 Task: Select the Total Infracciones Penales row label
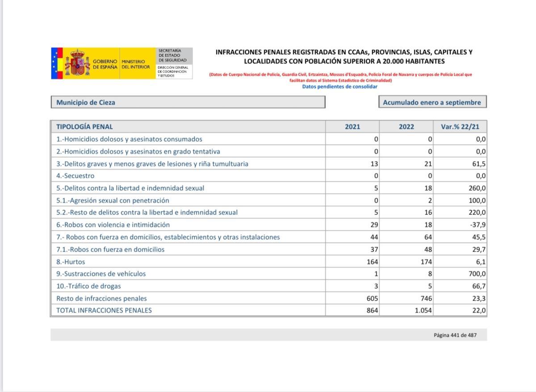pyautogui.click(x=104, y=310)
